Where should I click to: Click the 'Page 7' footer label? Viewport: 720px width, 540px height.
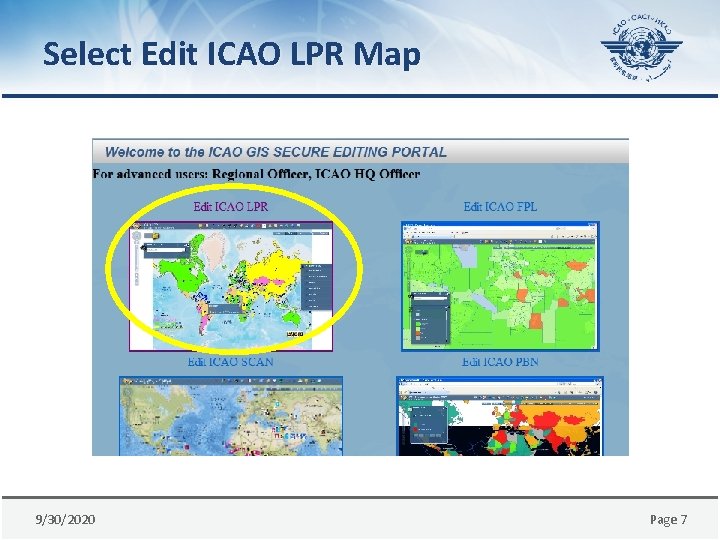click(x=669, y=519)
